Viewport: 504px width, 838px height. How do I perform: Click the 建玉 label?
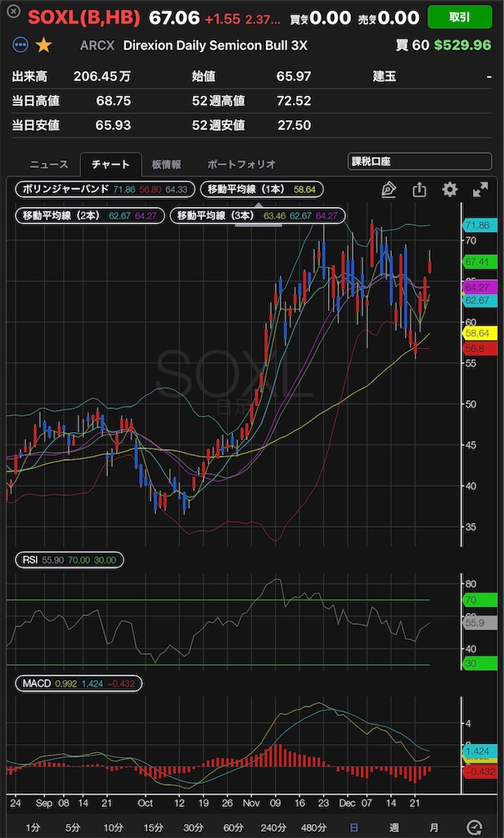pyautogui.click(x=385, y=77)
